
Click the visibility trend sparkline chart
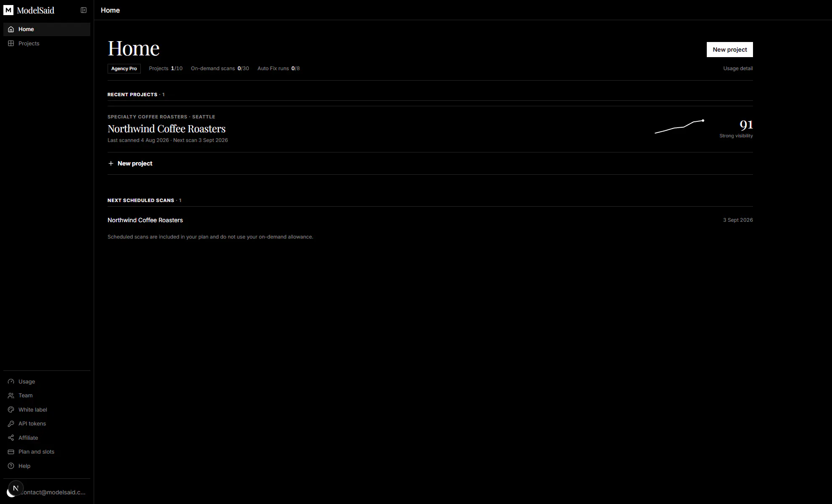(x=679, y=126)
